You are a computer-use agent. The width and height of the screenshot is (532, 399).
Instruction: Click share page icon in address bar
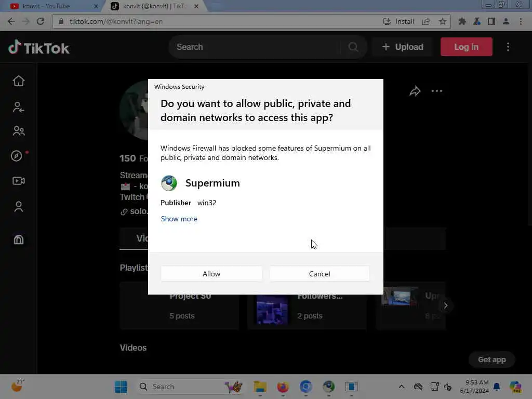(426, 21)
